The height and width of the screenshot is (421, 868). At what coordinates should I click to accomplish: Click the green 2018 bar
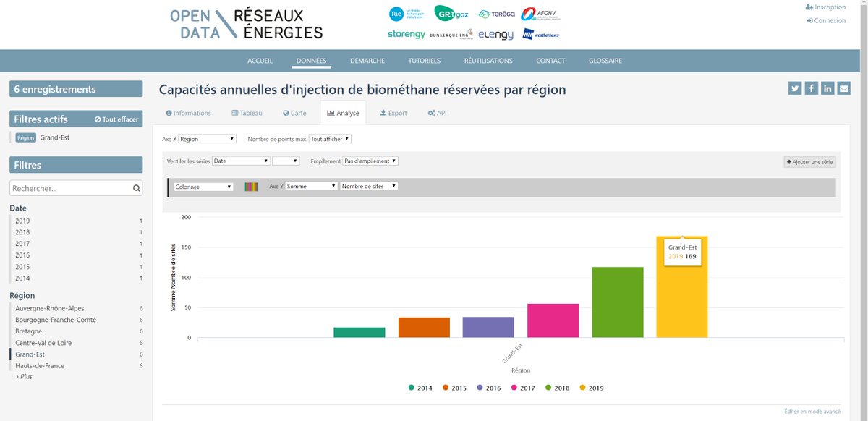[618, 302]
